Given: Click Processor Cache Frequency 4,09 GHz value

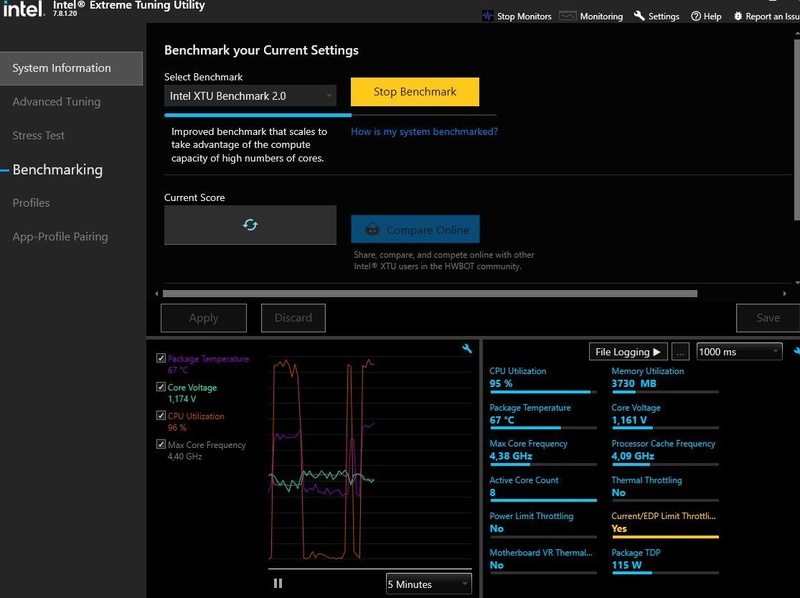Looking at the screenshot, I should 633,456.
